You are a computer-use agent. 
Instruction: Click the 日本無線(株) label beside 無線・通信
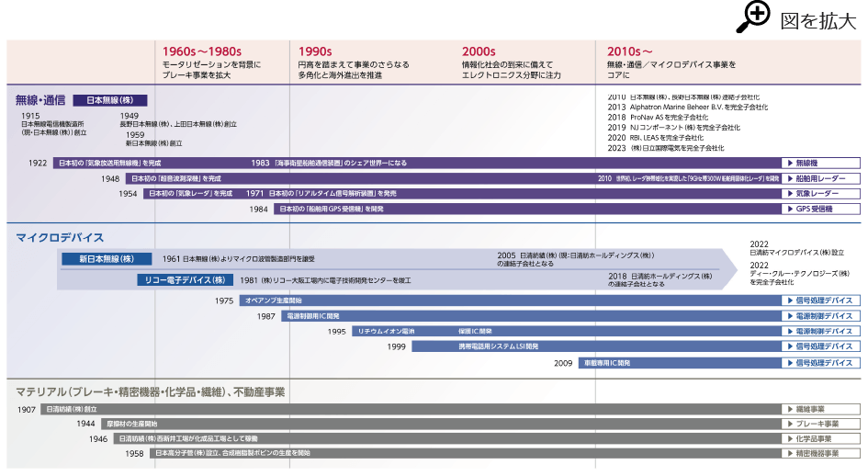coord(110,100)
